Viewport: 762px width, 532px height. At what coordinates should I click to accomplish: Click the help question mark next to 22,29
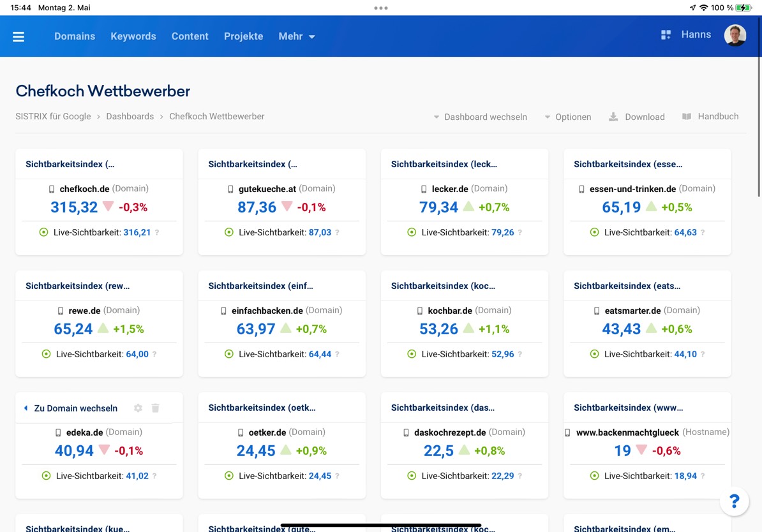[520, 476]
